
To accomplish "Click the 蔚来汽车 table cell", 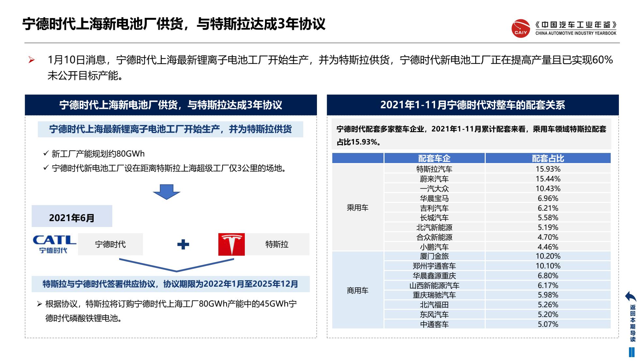I will coord(434,179).
